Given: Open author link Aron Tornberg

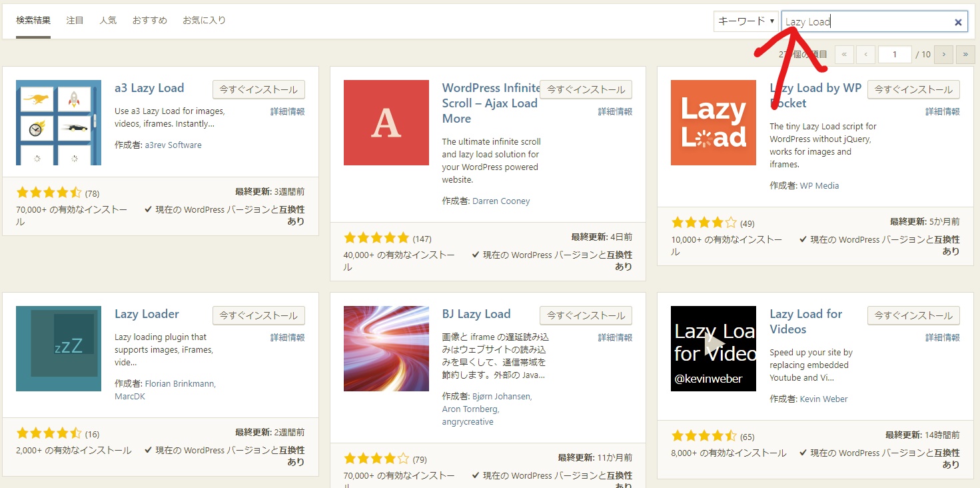Looking at the screenshot, I should click(x=470, y=409).
